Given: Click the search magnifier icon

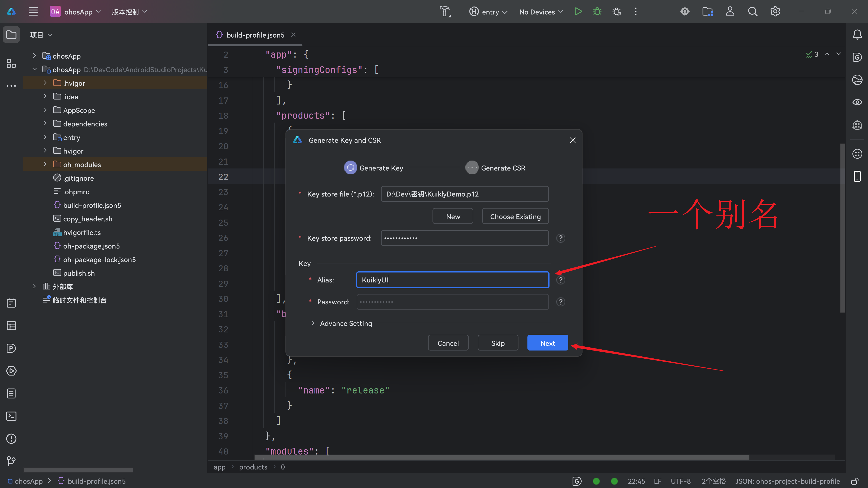Looking at the screenshot, I should (752, 12).
